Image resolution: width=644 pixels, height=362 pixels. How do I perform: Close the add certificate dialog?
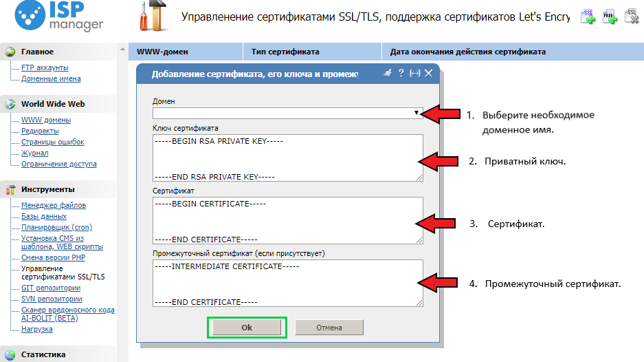[x=428, y=73]
